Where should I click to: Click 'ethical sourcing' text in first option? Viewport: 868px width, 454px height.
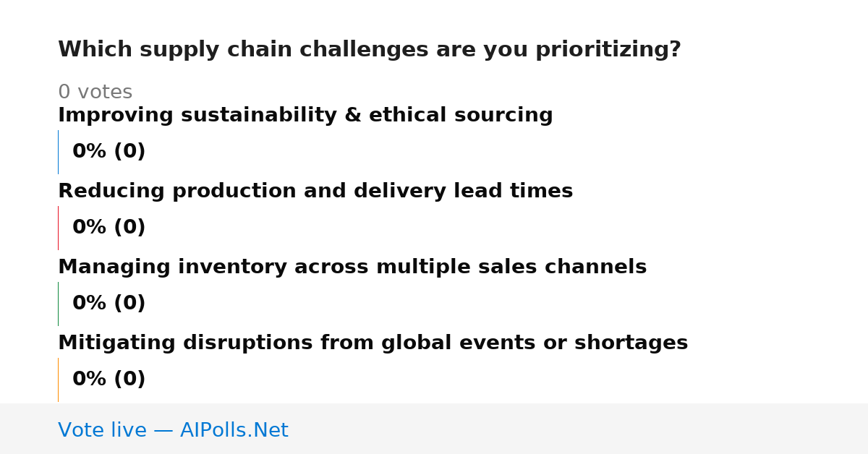pos(461,116)
